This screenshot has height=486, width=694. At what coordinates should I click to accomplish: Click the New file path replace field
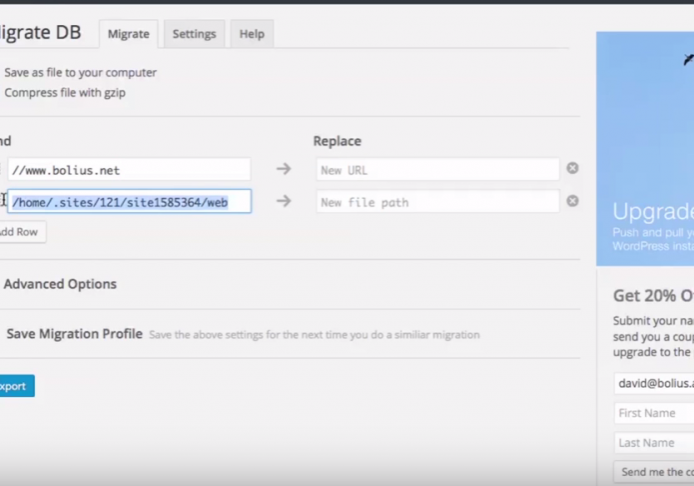(x=437, y=202)
